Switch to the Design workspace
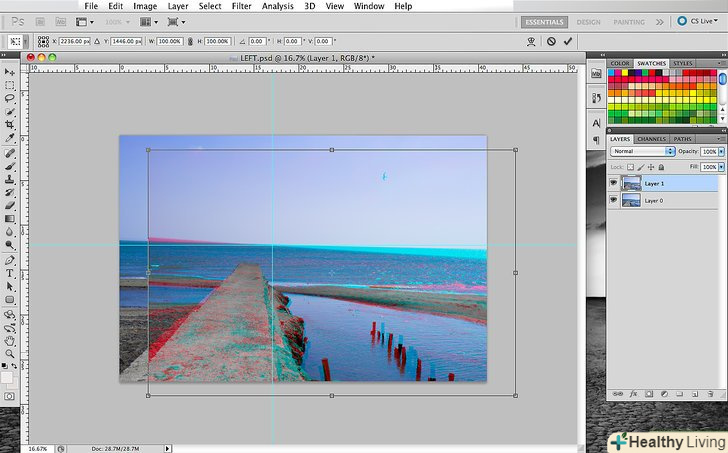Image resolution: width=728 pixels, height=453 pixels. 588,21
